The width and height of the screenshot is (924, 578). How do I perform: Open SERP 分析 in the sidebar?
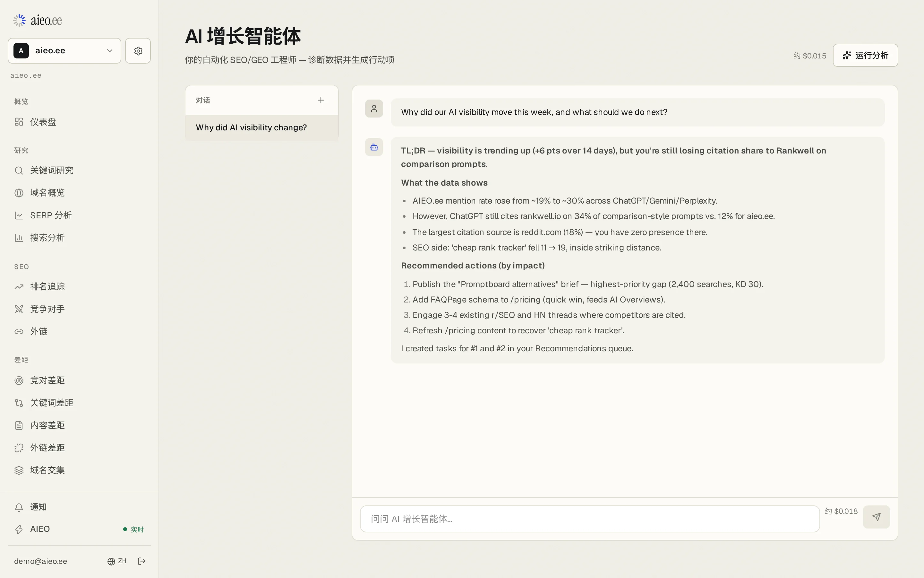click(79, 215)
